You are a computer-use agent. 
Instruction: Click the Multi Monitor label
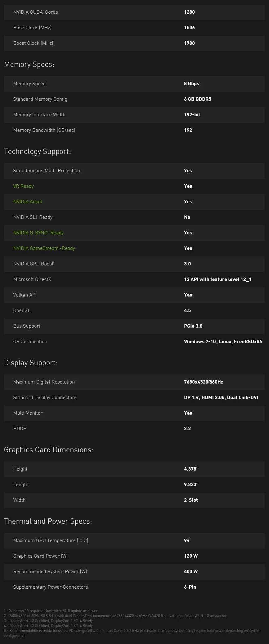28,413
